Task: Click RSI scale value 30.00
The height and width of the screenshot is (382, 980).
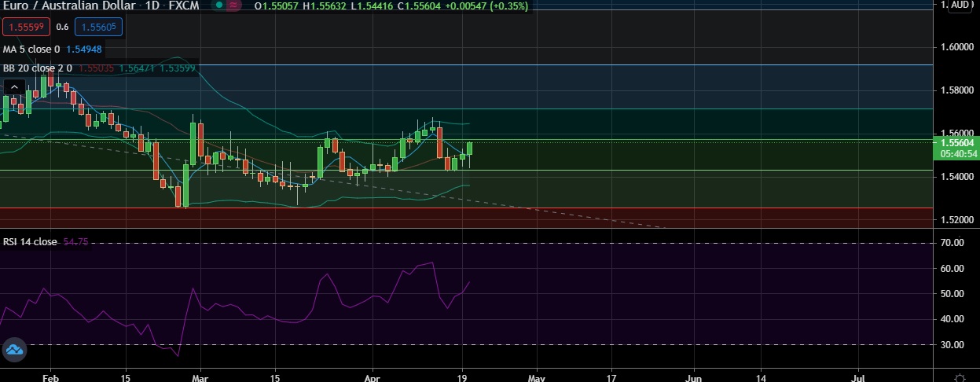Action: click(952, 345)
